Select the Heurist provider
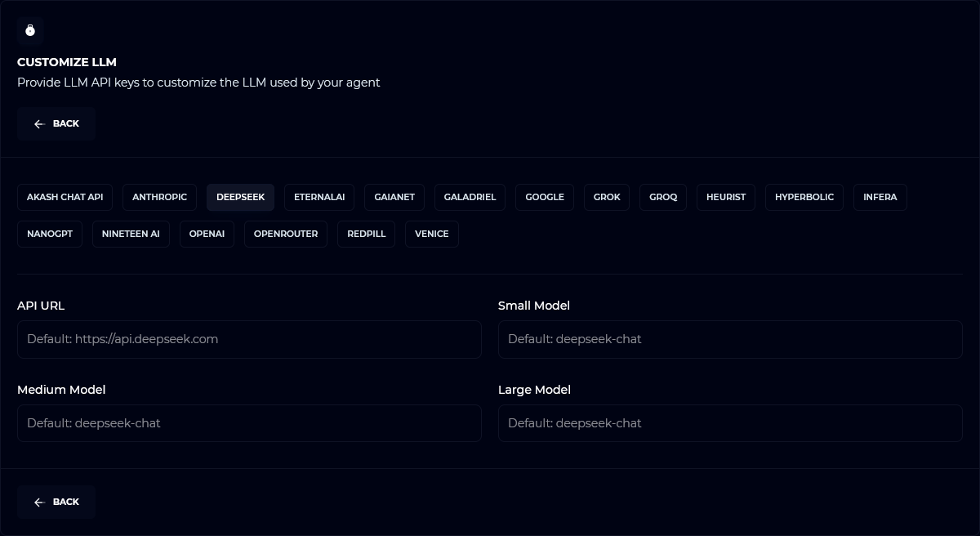This screenshot has height=536, width=980. point(726,197)
